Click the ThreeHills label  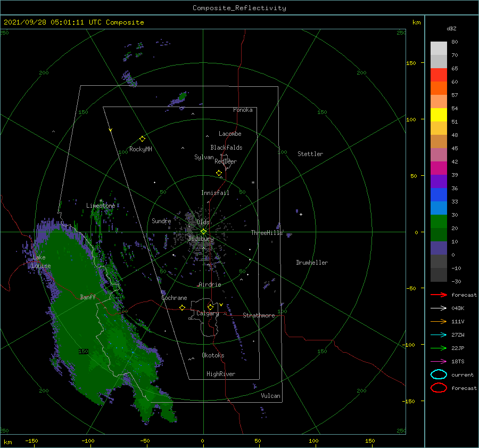[267, 233]
